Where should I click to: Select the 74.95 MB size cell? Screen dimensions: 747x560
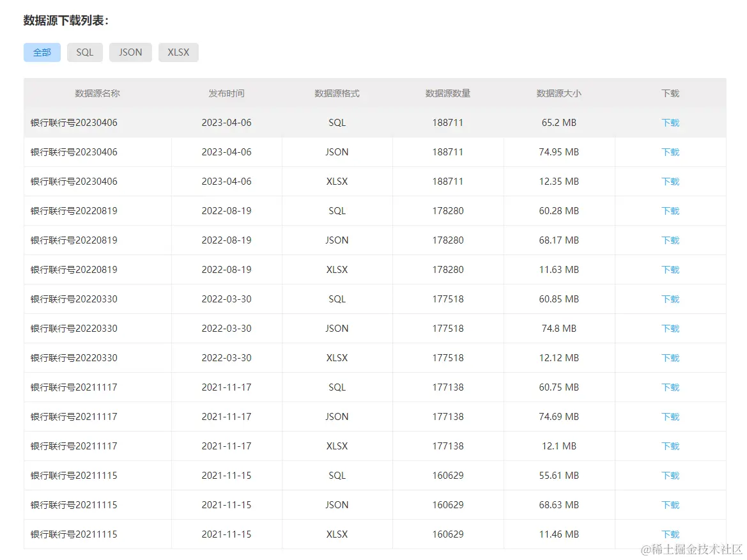pos(559,152)
